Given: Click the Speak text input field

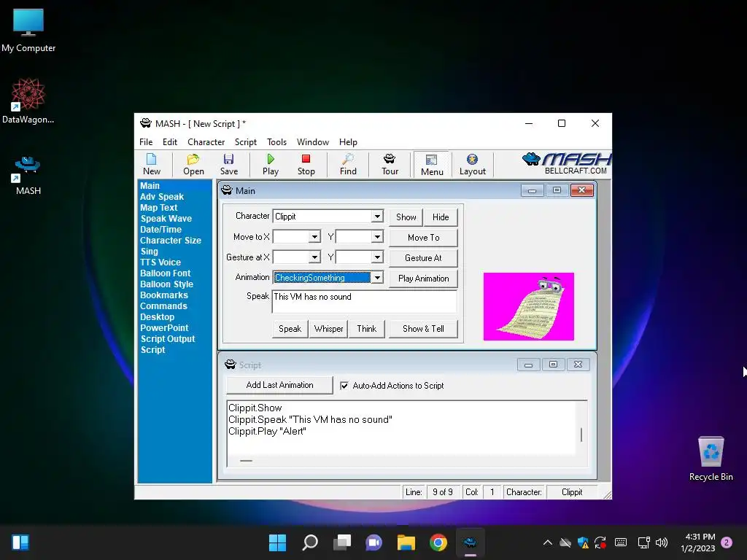Looking at the screenshot, I should click(365, 302).
